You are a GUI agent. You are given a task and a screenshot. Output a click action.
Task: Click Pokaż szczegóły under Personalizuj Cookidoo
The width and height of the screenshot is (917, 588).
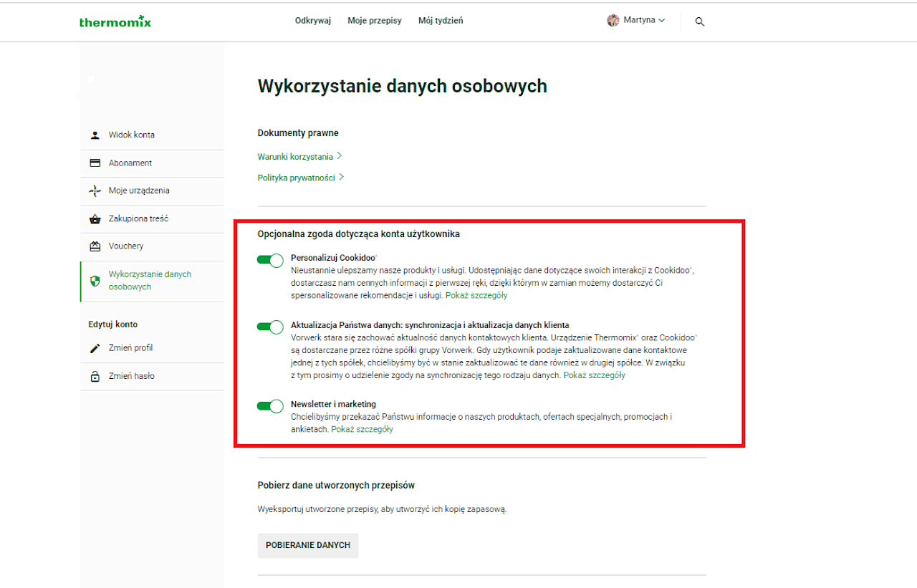click(476, 295)
